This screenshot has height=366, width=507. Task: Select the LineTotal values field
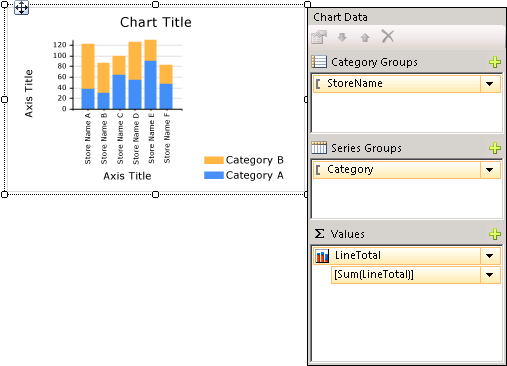point(407,256)
